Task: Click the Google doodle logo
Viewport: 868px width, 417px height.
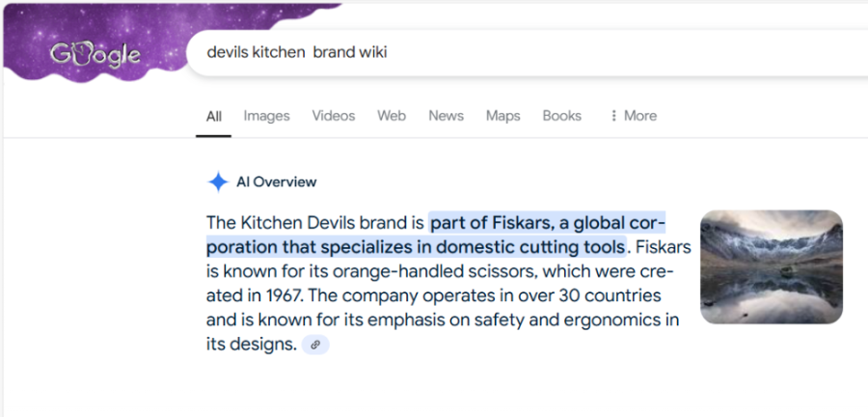Action: (95, 54)
